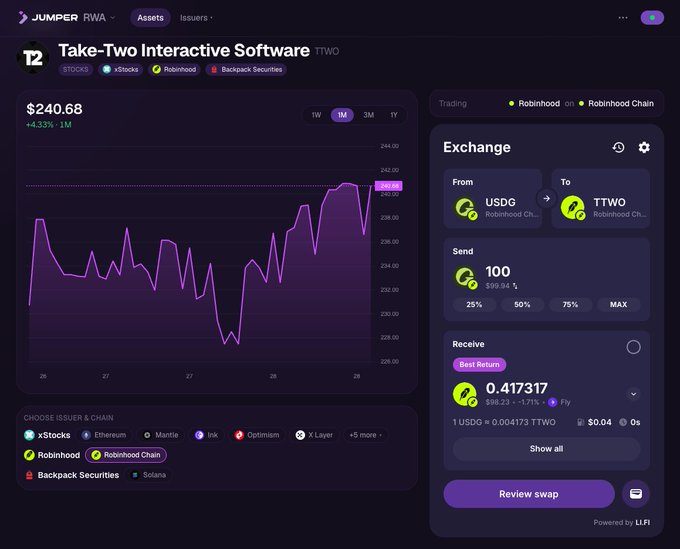This screenshot has width=680, height=549.
Task: Open the three-dots more menu
Action: point(623,18)
